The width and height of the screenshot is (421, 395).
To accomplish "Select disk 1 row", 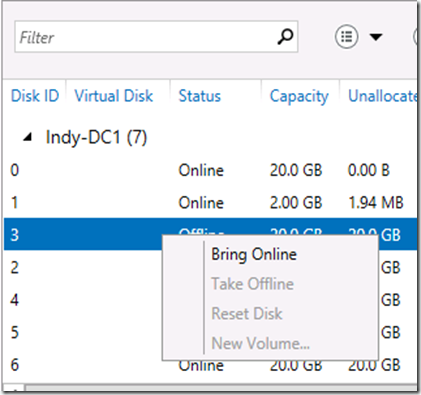I will 210,203.
